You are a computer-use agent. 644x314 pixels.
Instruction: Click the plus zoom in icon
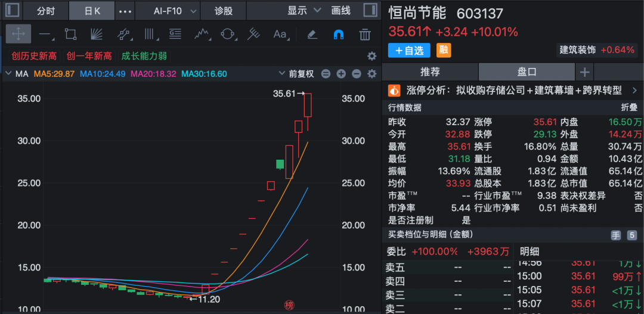pyautogui.click(x=341, y=74)
